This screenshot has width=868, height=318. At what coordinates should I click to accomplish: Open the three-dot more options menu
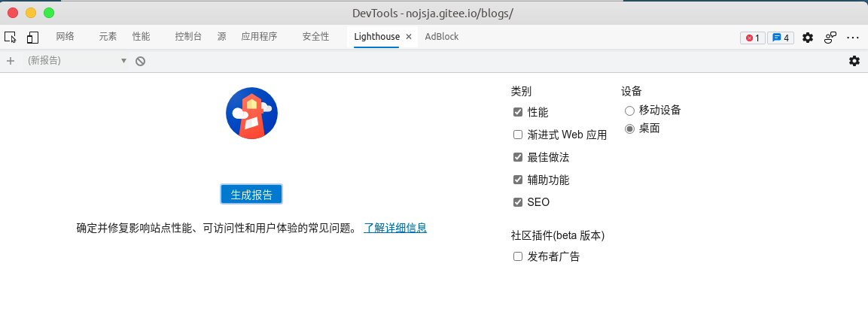(x=853, y=38)
